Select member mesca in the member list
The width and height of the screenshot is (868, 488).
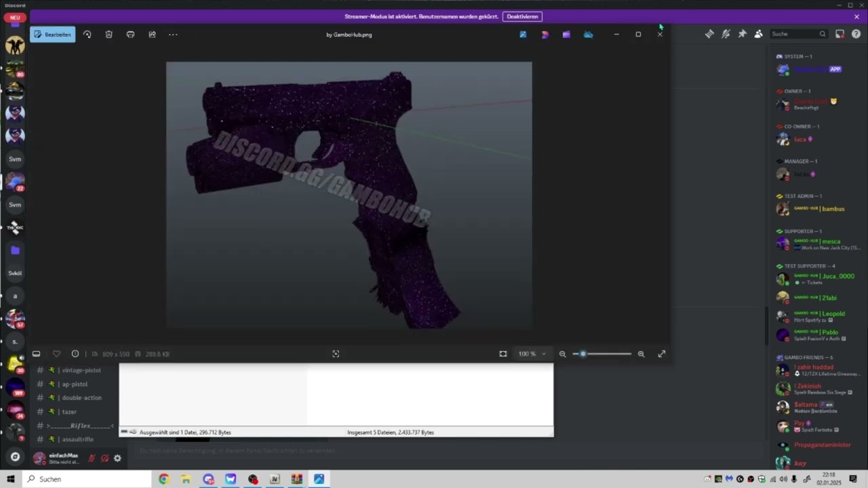click(x=818, y=244)
